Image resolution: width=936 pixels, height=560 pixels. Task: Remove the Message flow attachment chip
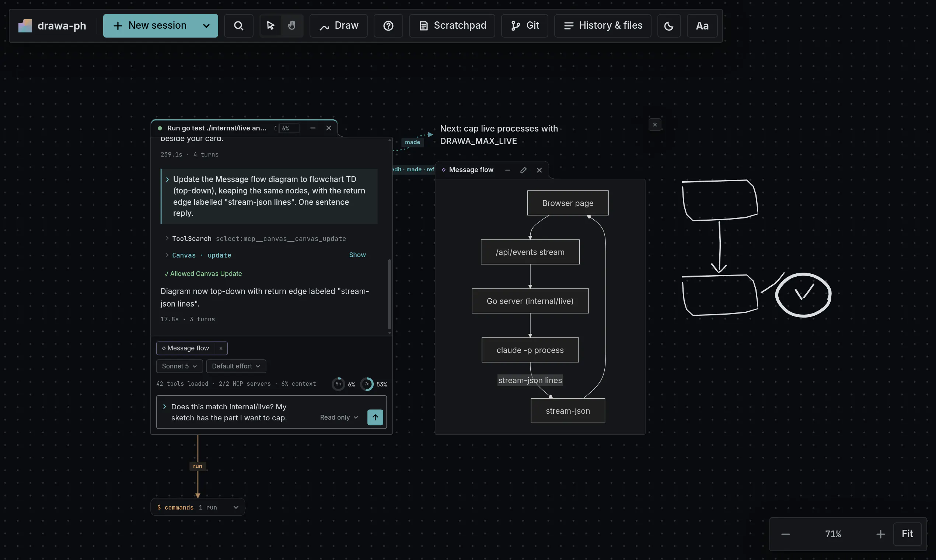point(221,348)
